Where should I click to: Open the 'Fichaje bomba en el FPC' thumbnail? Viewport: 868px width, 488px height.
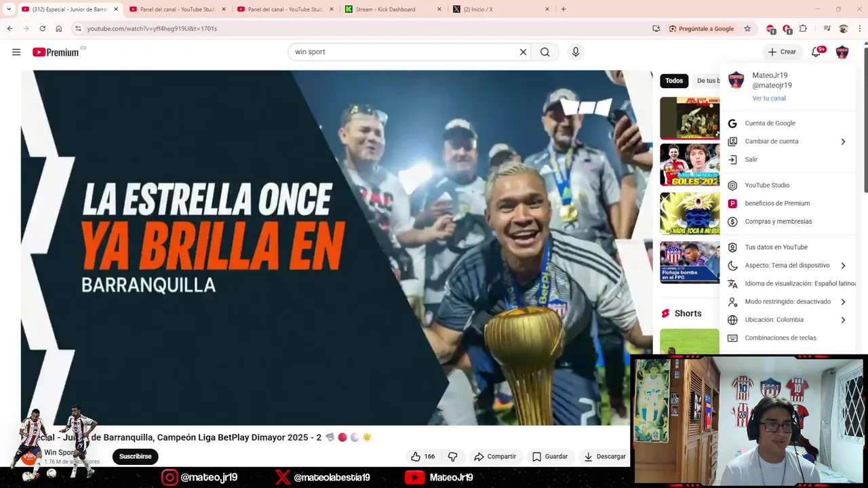[x=690, y=262]
